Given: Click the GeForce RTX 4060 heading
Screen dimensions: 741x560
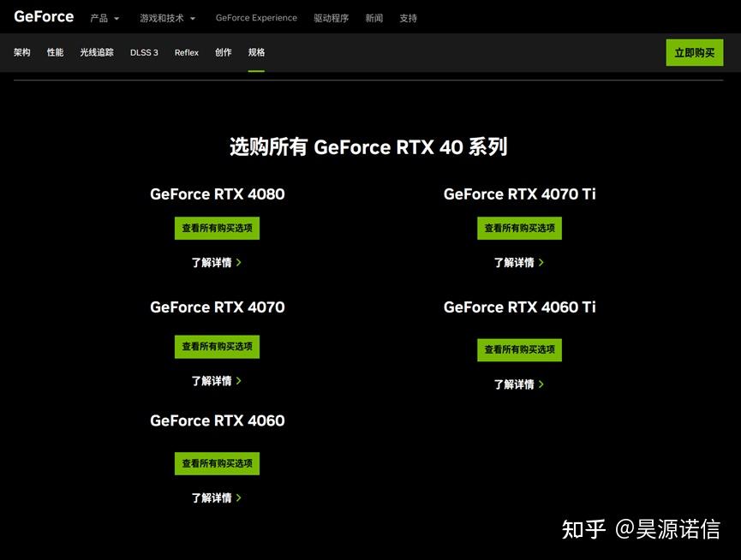Looking at the screenshot, I should click(218, 420).
